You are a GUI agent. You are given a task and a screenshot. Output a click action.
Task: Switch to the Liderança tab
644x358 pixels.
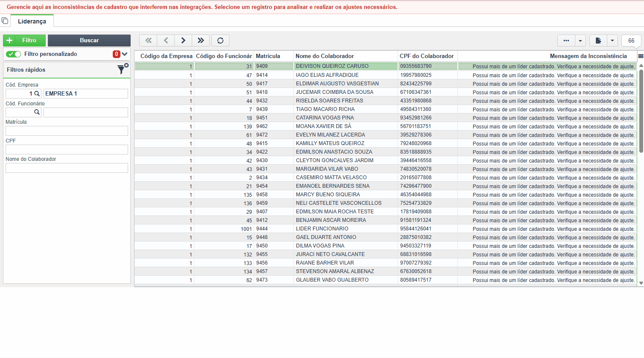coord(32,21)
